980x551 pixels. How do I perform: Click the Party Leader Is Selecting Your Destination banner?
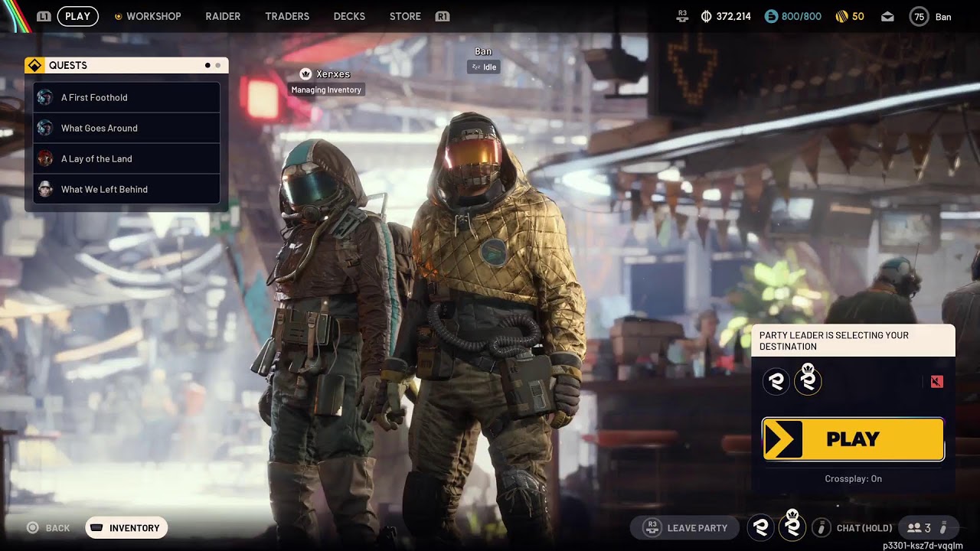pyautogui.click(x=853, y=341)
